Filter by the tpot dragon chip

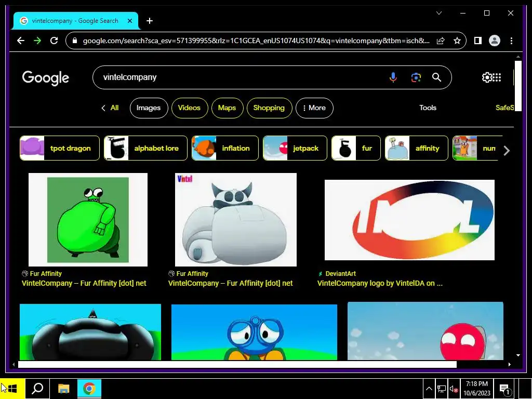[x=60, y=148]
